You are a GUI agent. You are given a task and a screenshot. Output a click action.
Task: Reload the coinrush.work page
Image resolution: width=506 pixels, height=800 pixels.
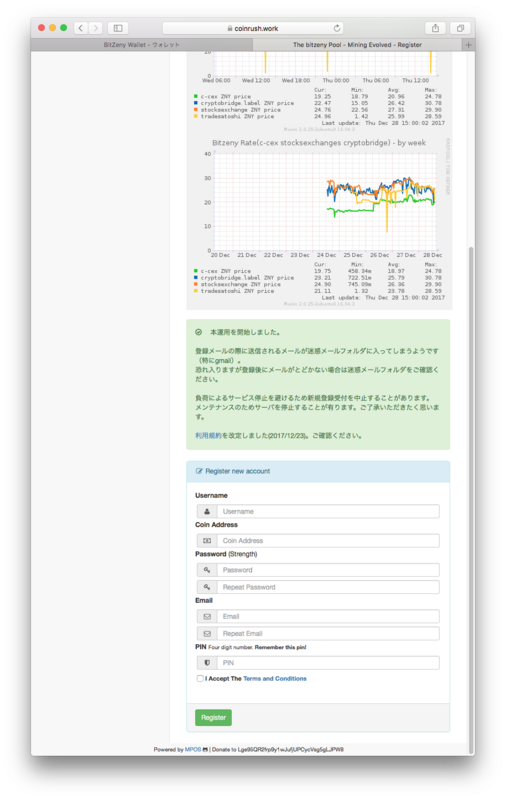coord(337,28)
